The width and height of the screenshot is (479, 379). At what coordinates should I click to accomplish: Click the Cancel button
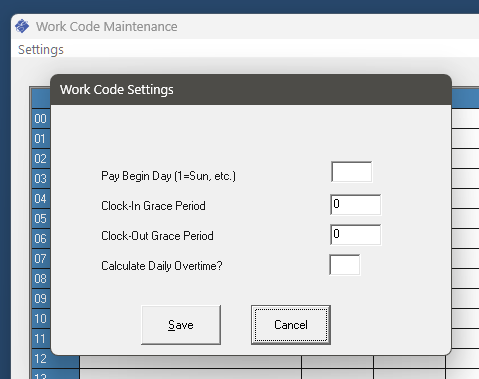(x=291, y=325)
